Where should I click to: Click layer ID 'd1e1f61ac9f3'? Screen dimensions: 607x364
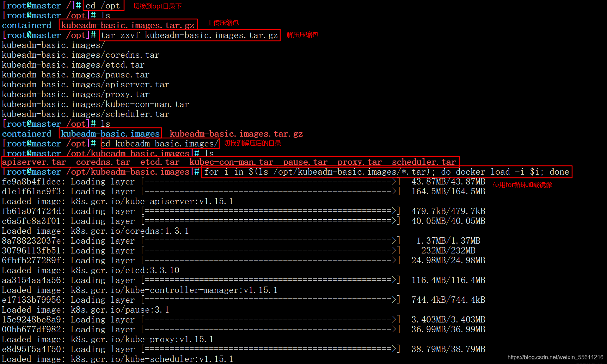[31, 192]
